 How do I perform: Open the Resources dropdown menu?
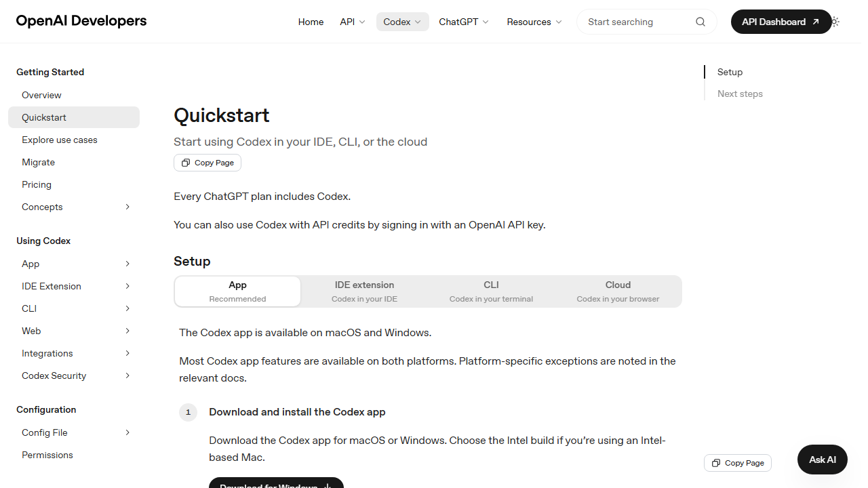(534, 22)
